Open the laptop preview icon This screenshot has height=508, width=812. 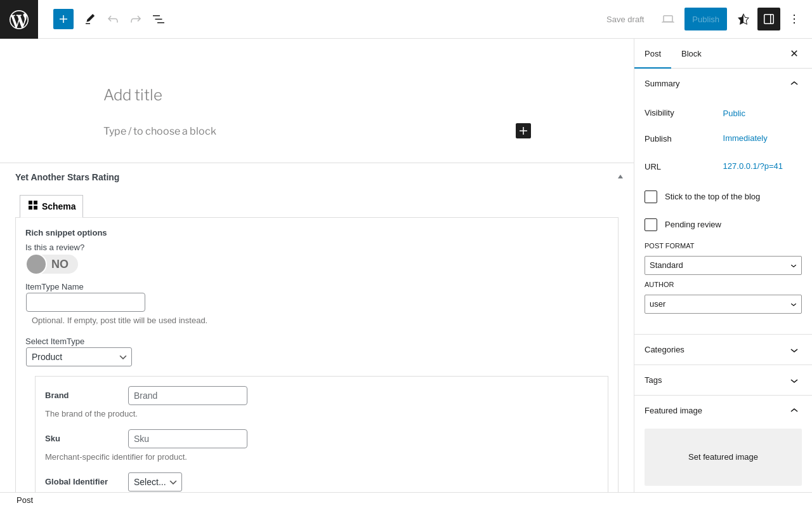coord(668,19)
